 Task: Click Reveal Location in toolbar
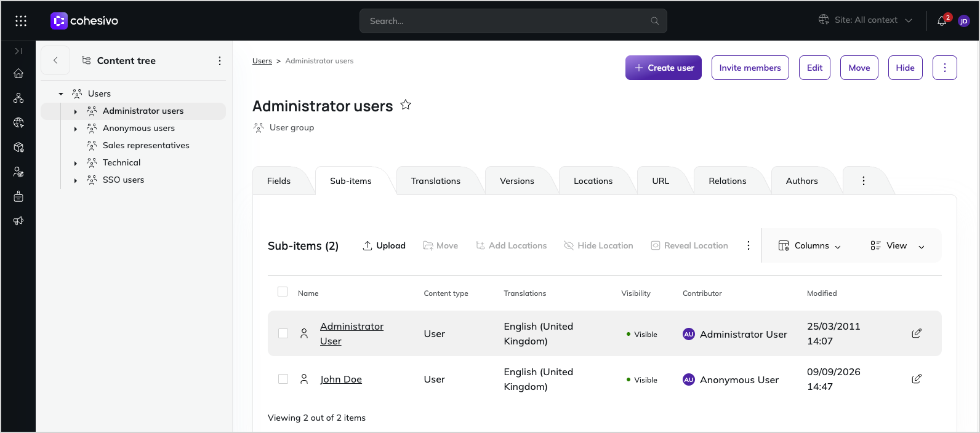click(x=689, y=245)
